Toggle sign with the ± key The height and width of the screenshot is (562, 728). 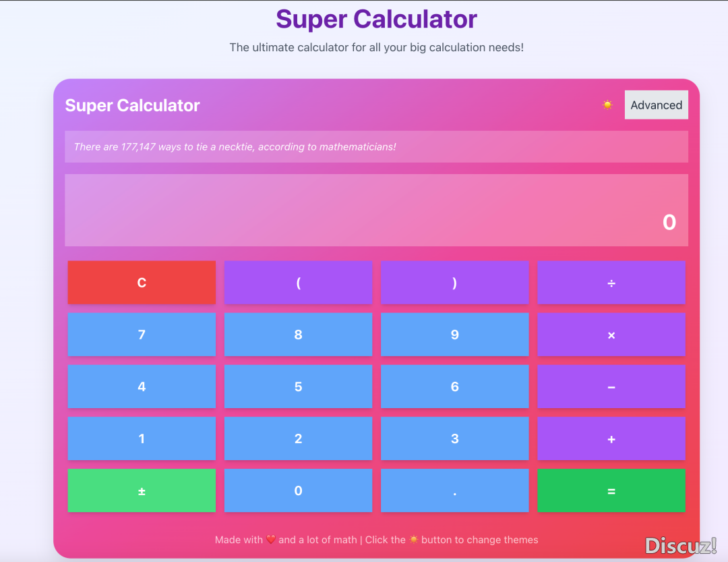142,490
